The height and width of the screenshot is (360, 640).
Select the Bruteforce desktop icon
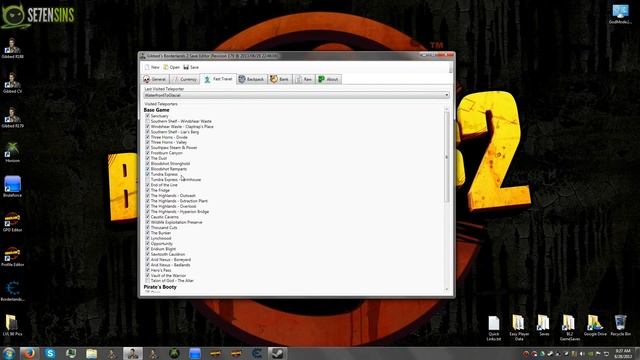coord(12,187)
